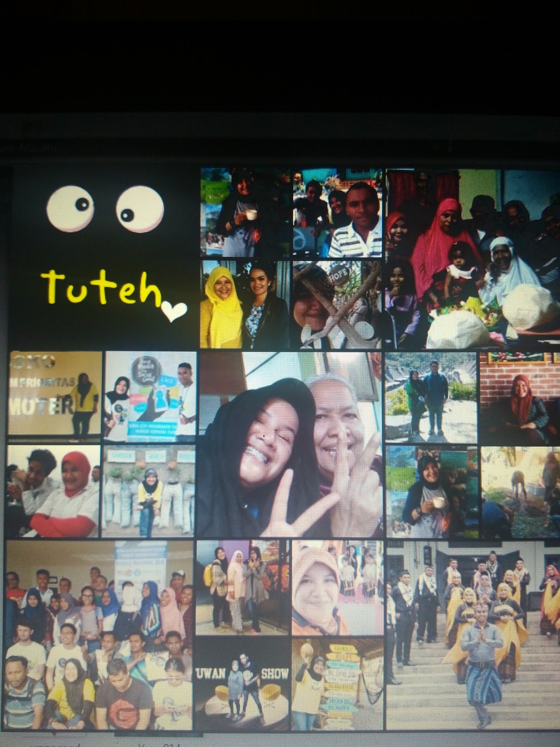Open the selfie with man in striped polo
560x747 pixels.
click(338, 213)
